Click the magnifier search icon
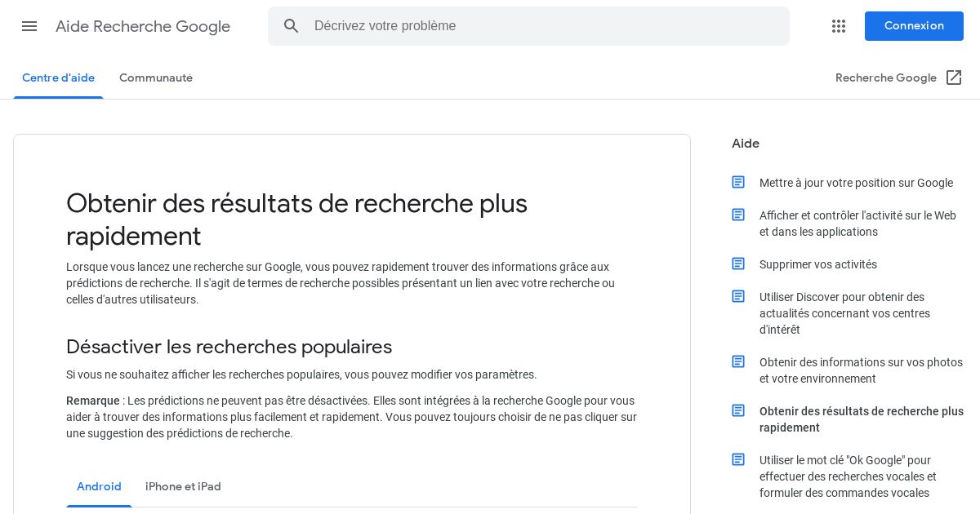This screenshot has width=980, height=514. (x=292, y=26)
